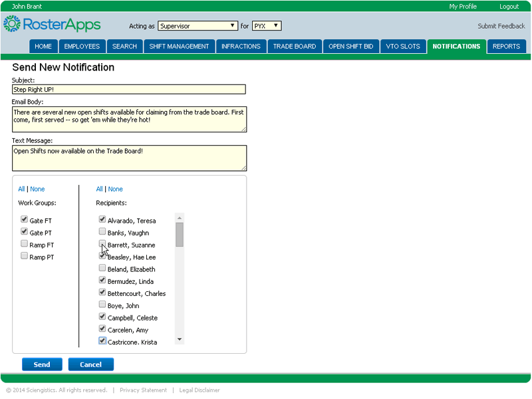Click the Cancel button

point(90,364)
